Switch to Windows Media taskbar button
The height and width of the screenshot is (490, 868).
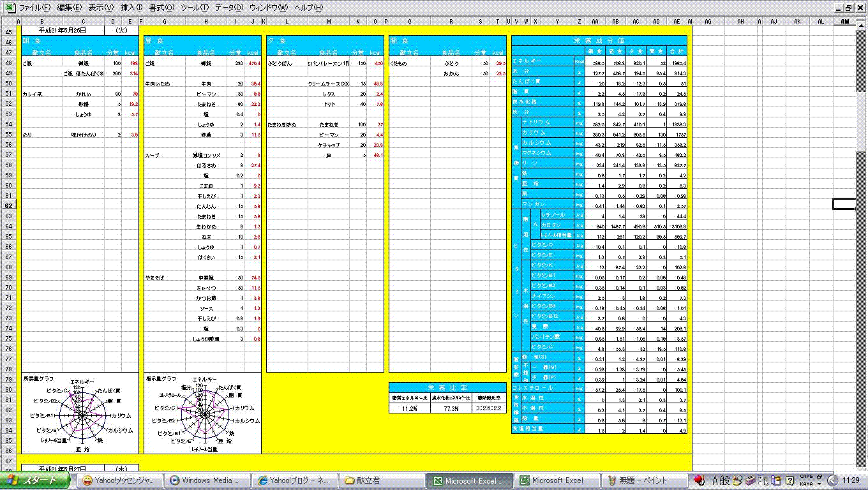(207, 480)
